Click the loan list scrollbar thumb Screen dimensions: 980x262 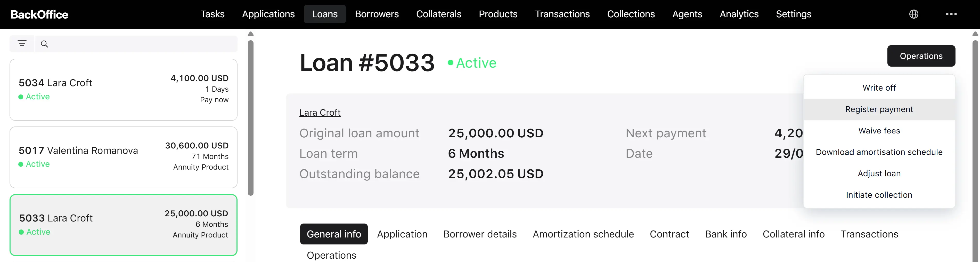click(250, 118)
